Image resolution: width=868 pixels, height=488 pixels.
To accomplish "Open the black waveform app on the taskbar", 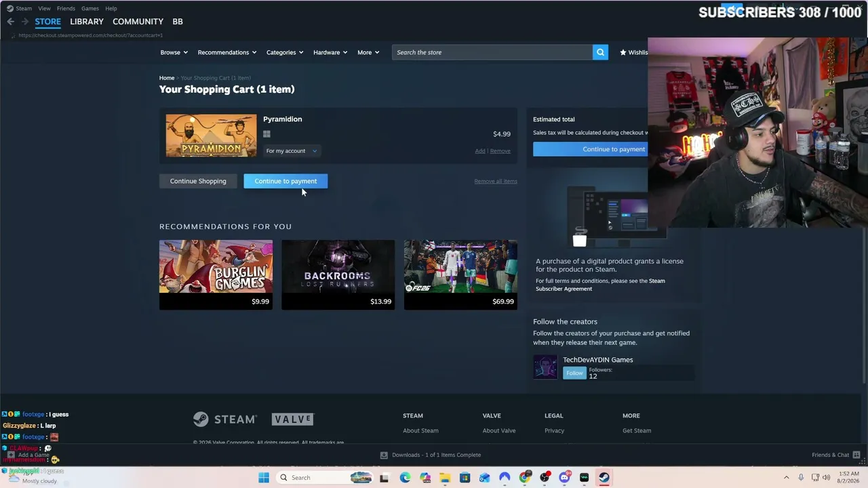I will point(584,477).
